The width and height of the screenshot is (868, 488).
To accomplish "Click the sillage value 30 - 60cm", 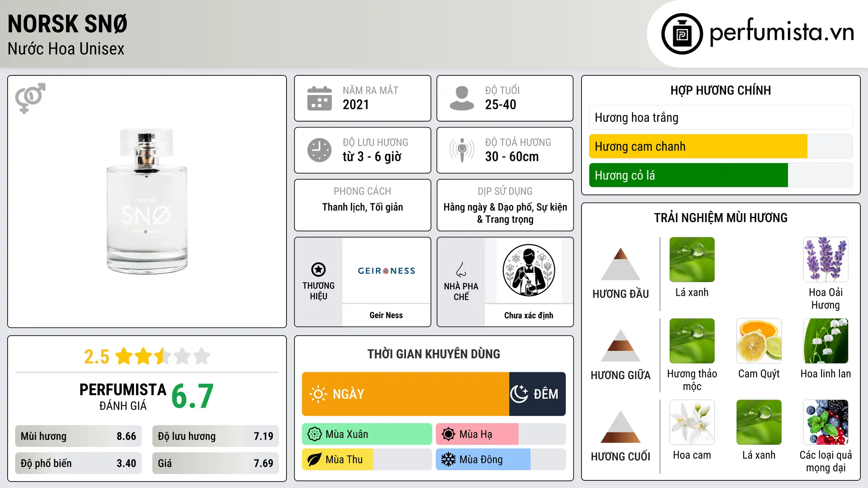I will 512,157.
